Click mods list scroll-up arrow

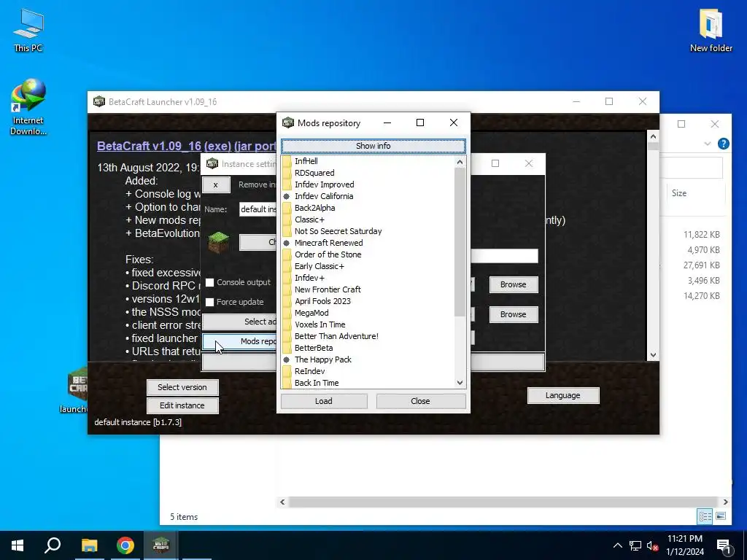pyautogui.click(x=460, y=162)
